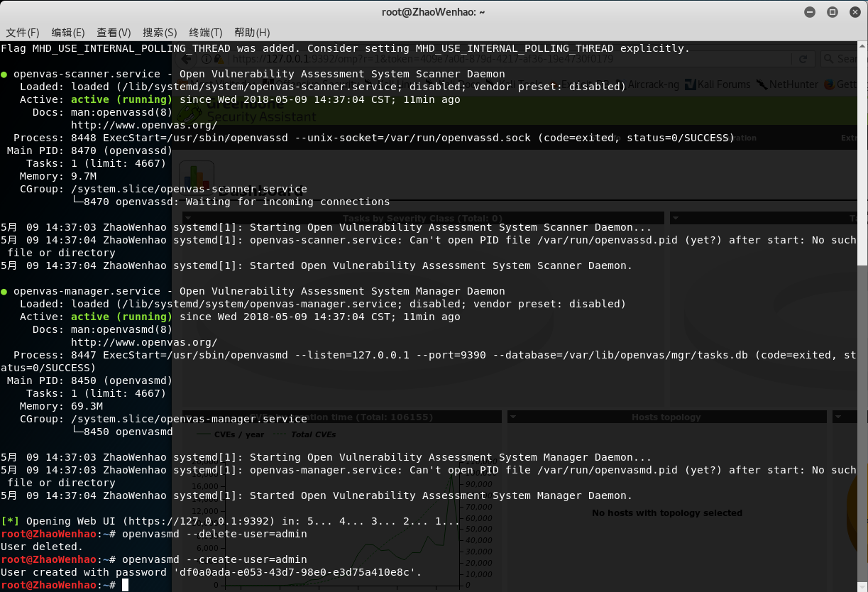Image resolution: width=868 pixels, height=592 pixels.
Task: Open the 搜索(S) menu
Action: [x=160, y=33]
